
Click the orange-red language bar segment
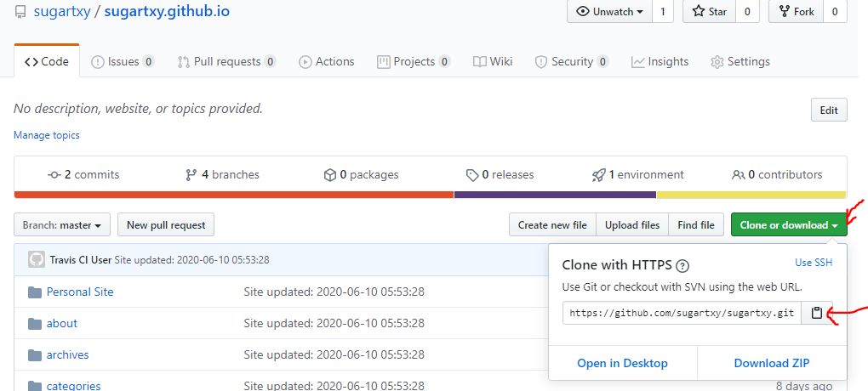click(234, 195)
